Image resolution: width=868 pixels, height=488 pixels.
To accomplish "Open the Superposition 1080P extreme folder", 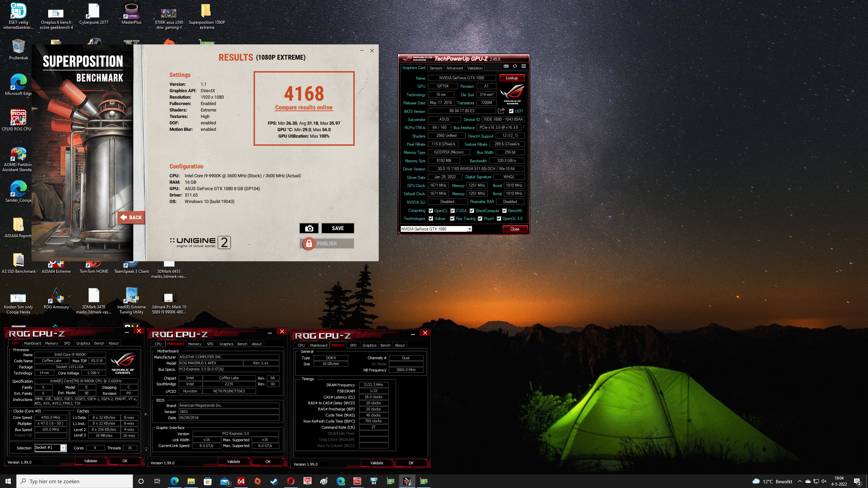I will point(207,16).
